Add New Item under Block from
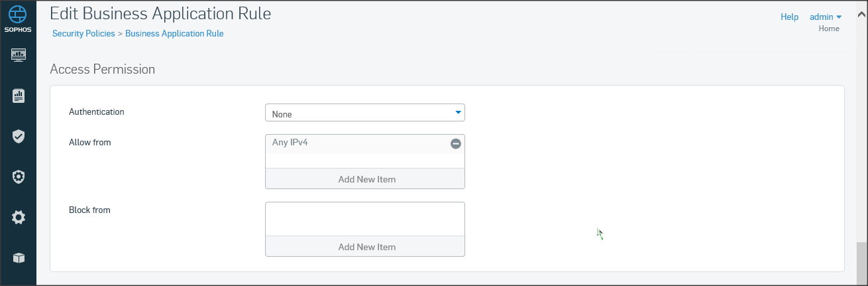 365,247
